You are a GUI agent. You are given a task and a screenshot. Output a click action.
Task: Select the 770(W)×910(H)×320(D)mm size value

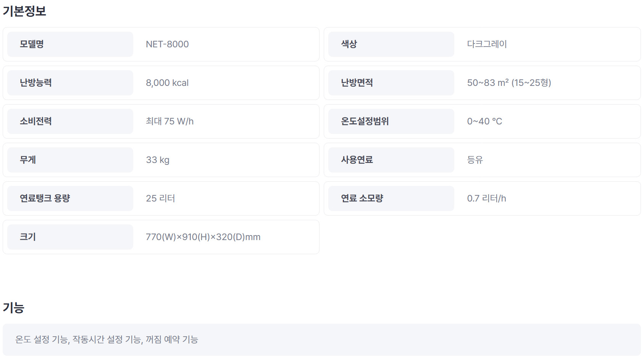[x=203, y=237]
